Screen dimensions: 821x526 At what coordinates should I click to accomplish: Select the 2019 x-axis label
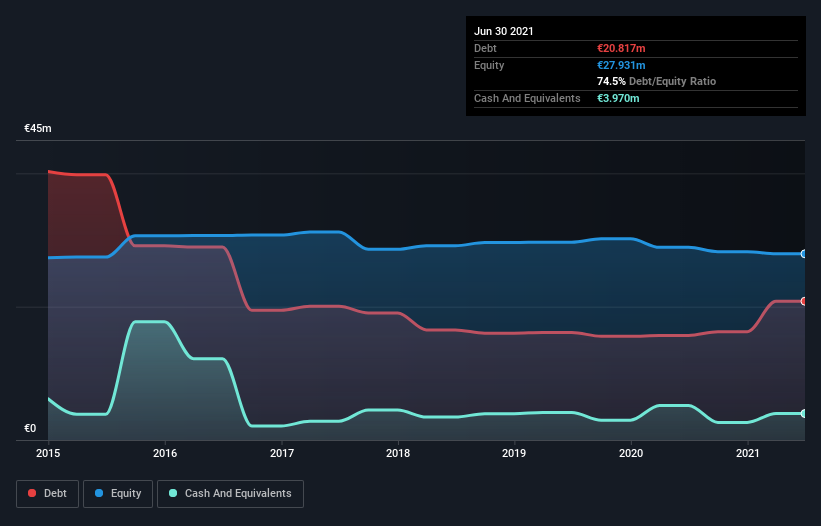(x=514, y=453)
